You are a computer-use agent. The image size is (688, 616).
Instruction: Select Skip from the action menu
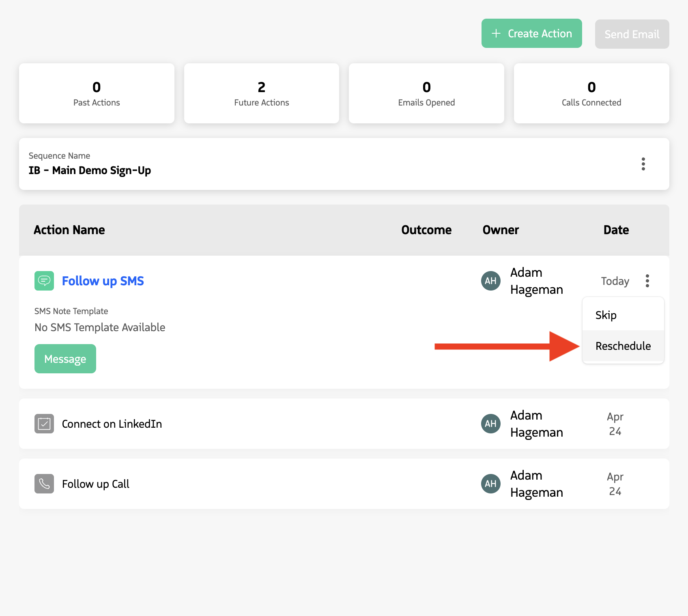[606, 315]
